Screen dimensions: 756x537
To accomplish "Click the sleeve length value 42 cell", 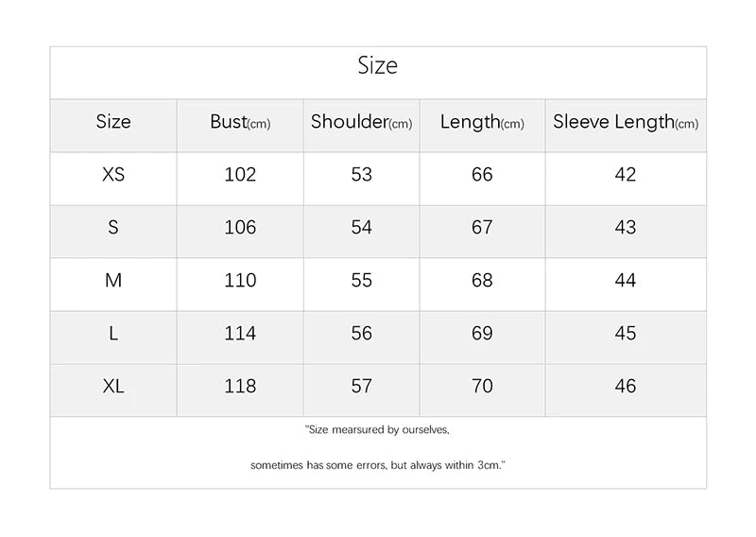I will (626, 175).
